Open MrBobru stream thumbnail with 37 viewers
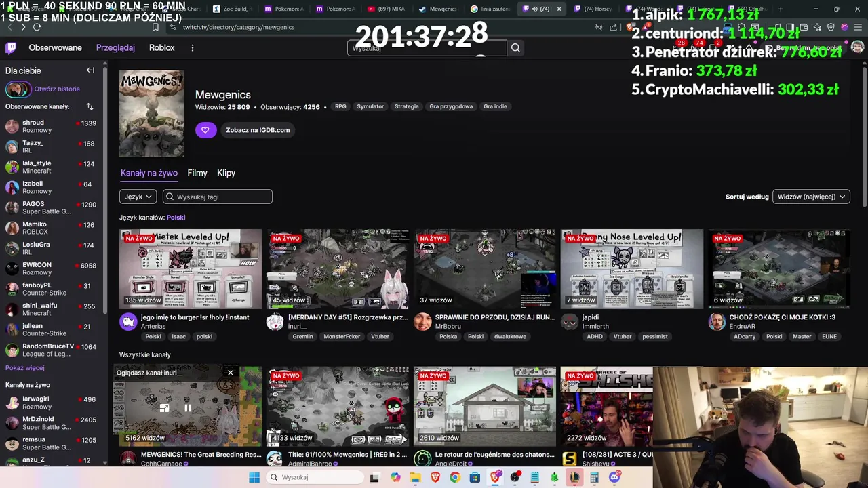868x488 pixels. (x=485, y=269)
